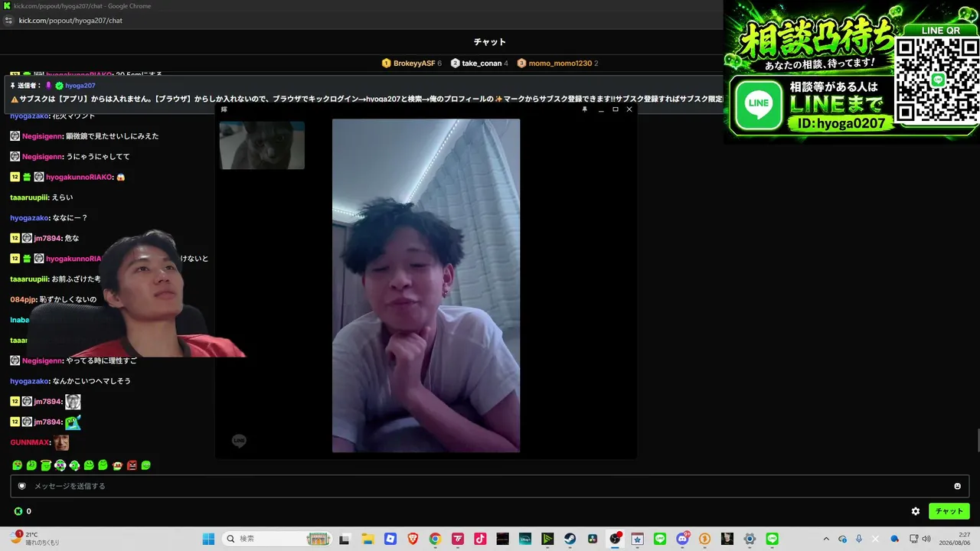Screen dimensions: 980x551
Task: Click the pin icon of the pinned message
Action: pos(14,86)
